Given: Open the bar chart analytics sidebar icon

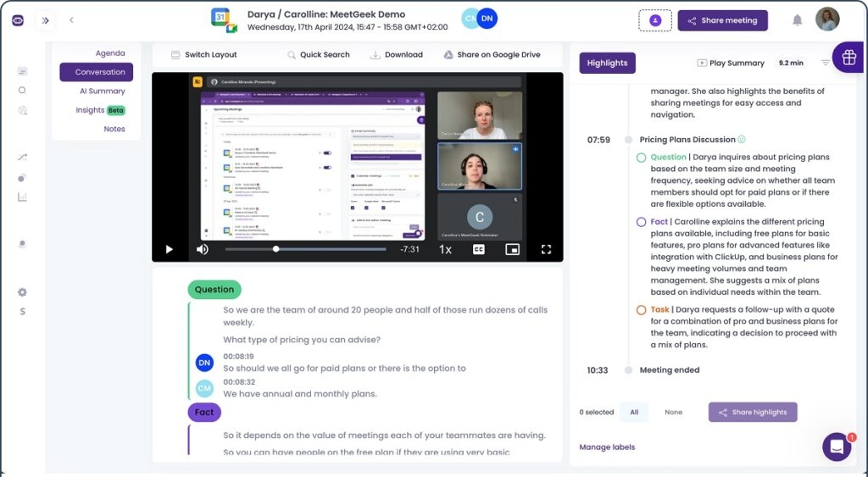Looking at the screenshot, I should (22, 197).
